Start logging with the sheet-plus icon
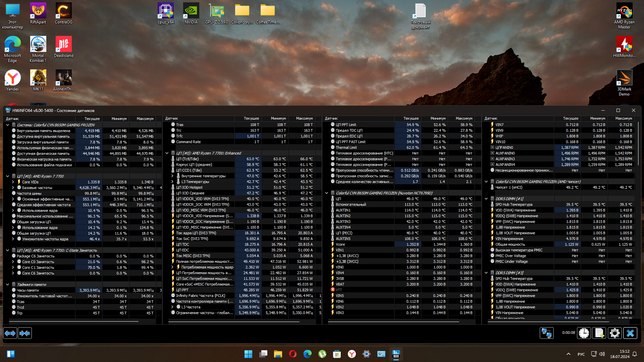 click(599, 333)
